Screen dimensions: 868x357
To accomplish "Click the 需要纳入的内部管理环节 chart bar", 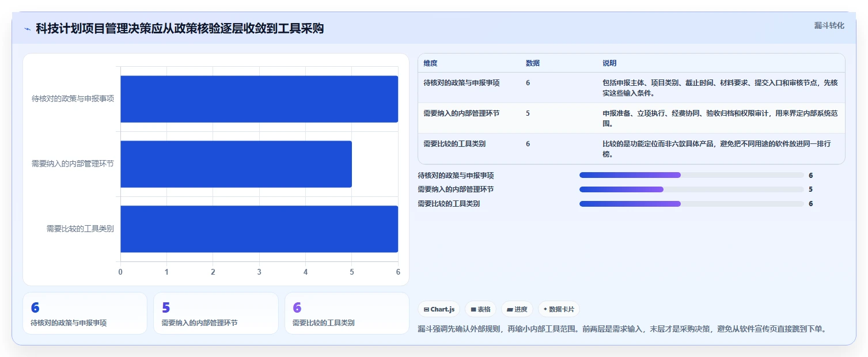I will (x=236, y=164).
